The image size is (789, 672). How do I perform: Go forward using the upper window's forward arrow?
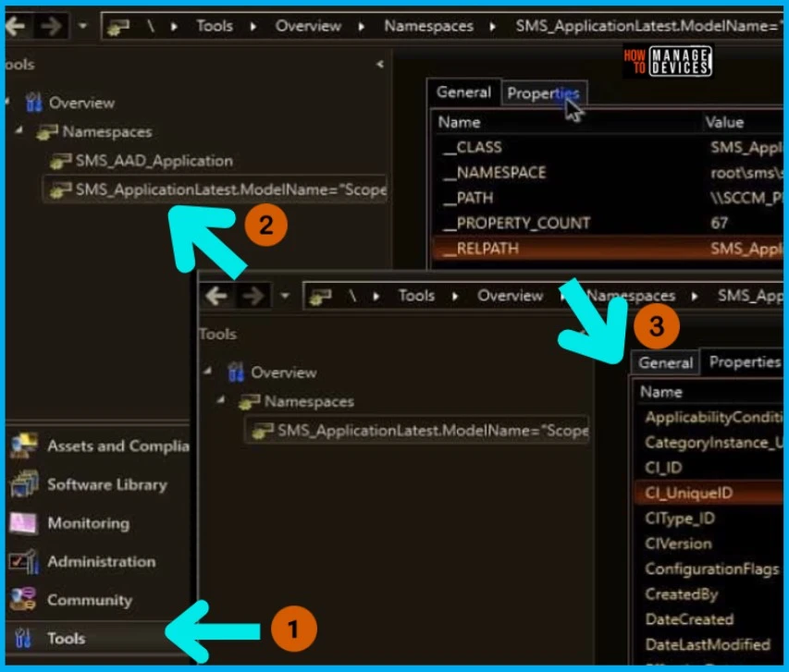coord(51,25)
